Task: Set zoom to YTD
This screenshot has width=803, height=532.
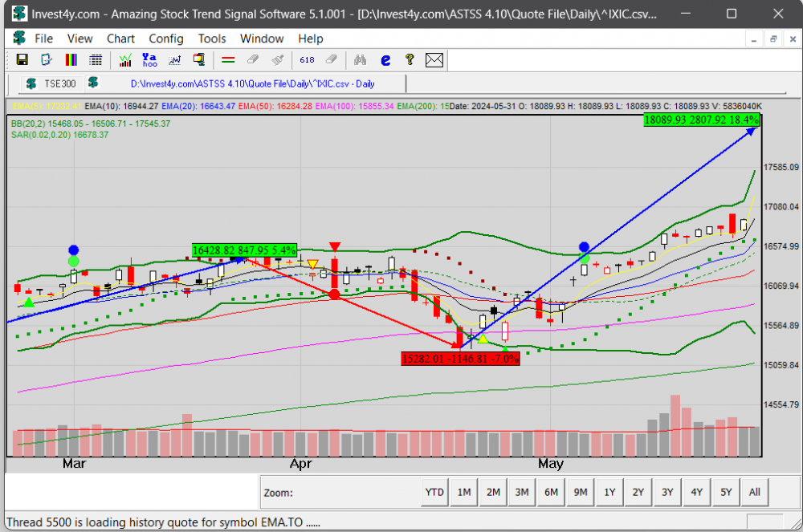Action: (x=434, y=492)
